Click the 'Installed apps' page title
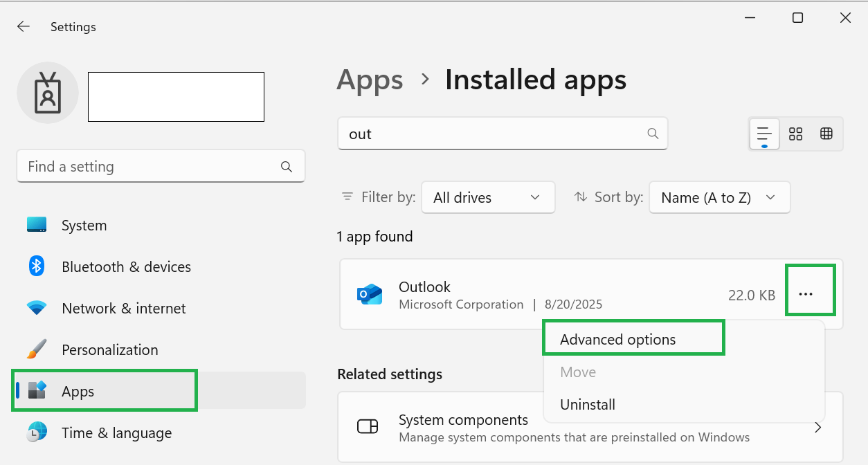The image size is (868, 465). point(536,80)
